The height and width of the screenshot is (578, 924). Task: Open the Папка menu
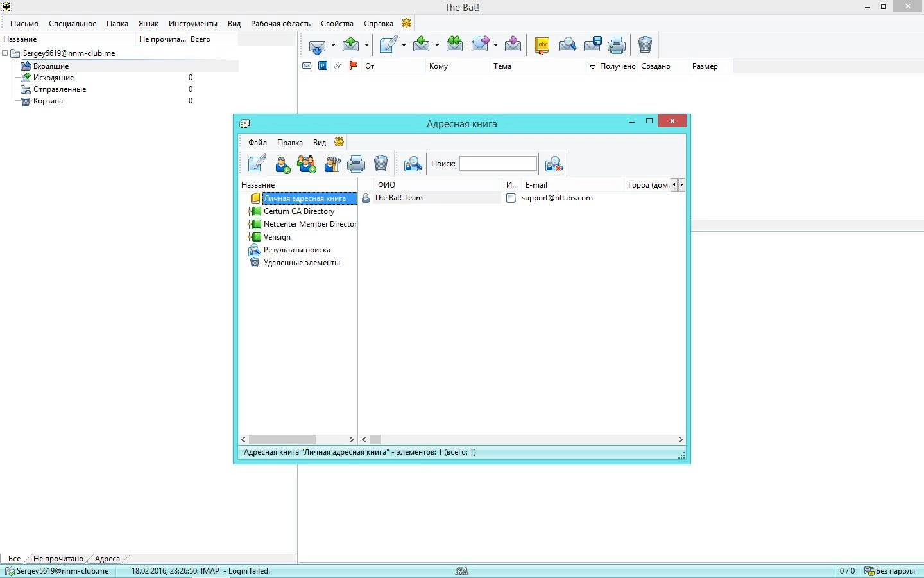point(117,24)
